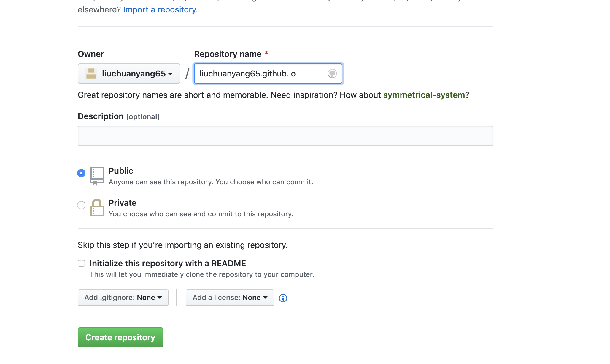Click the public repository book icon
The image size is (610, 364).
[x=97, y=176]
